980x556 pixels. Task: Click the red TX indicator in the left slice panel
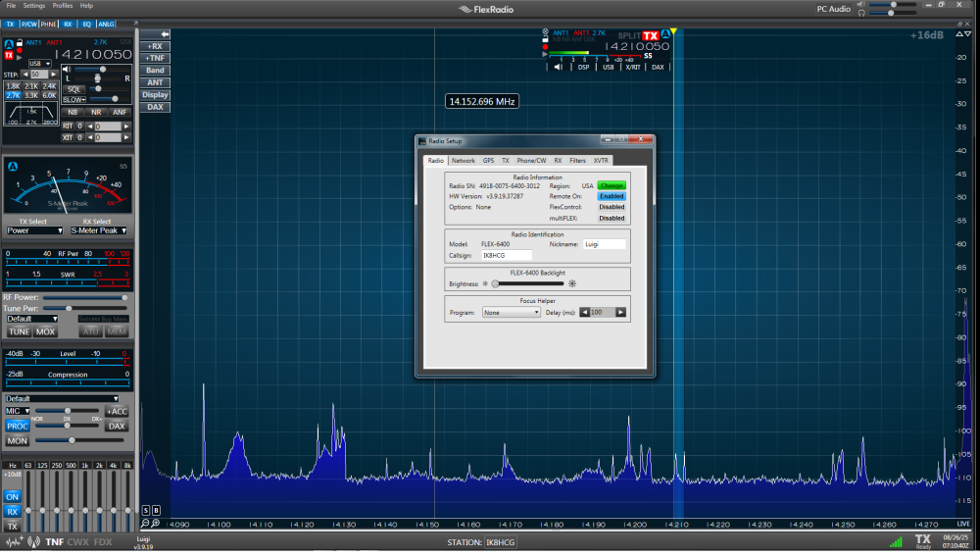9,55
